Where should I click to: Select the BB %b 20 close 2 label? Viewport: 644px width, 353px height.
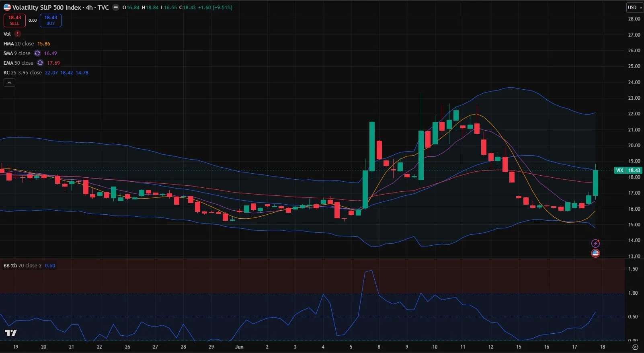click(x=23, y=265)
